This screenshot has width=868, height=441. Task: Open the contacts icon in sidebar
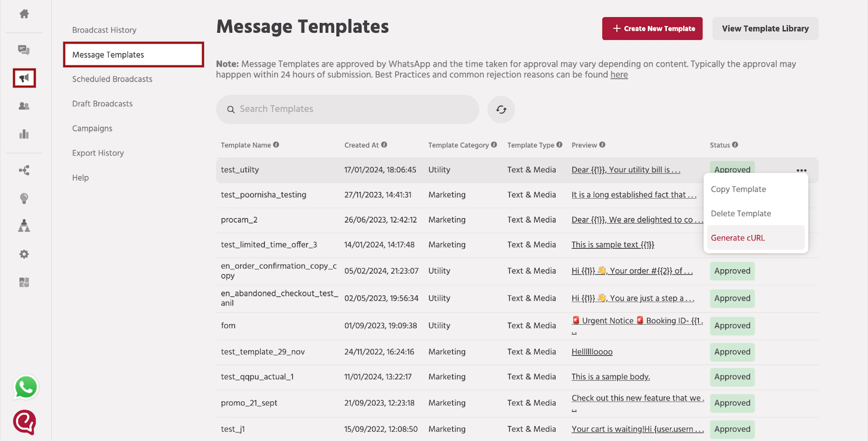pyautogui.click(x=24, y=106)
